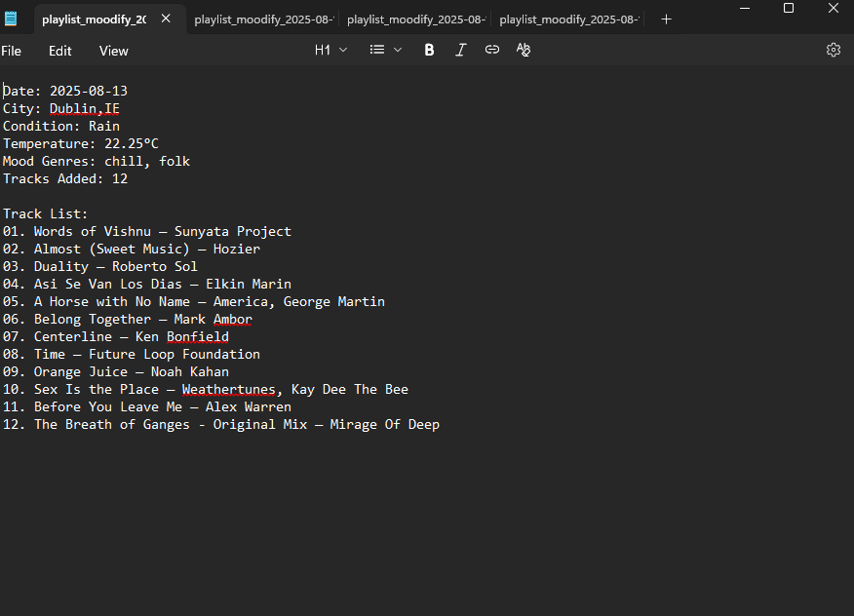
Task: Clear formatting with the Ab eraser icon
Action: pos(524,50)
